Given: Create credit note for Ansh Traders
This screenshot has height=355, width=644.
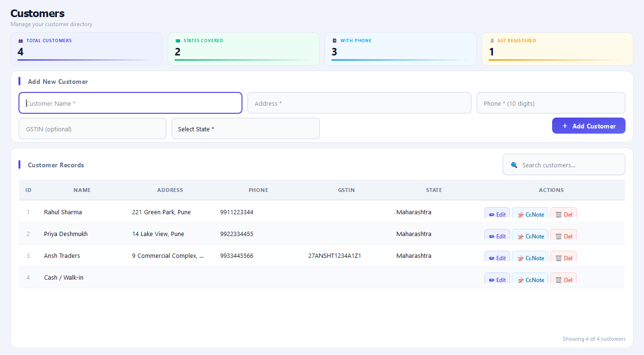Looking at the screenshot, I should (530, 257).
